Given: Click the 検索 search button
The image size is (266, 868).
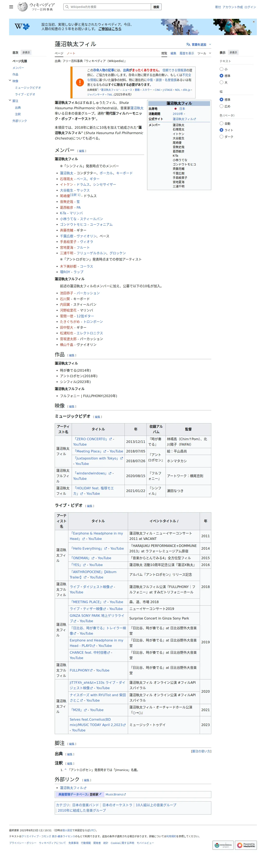Looking at the screenshot, I should pyautogui.click(x=156, y=7).
